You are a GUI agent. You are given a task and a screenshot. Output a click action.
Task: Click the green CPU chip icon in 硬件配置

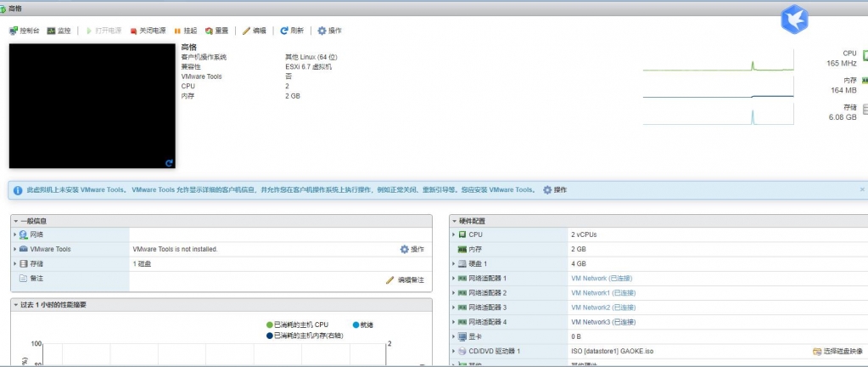462,234
